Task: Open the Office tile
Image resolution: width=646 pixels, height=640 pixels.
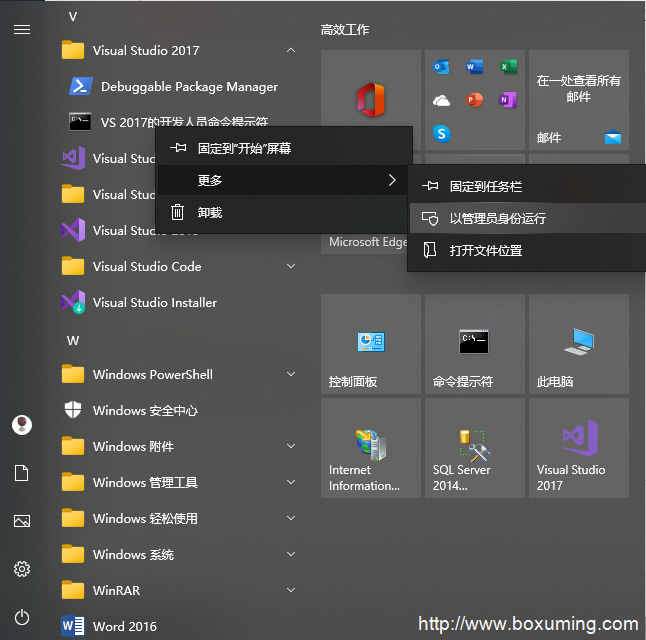Action: pyautogui.click(x=371, y=100)
